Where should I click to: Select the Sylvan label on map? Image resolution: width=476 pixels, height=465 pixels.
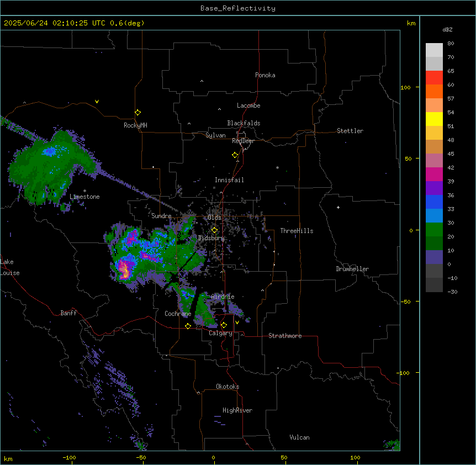[x=215, y=135]
